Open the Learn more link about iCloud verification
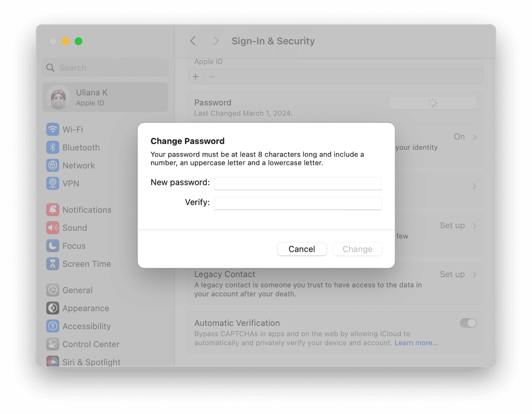Image resolution: width=532 pixels, height=414 pixels. pos(415,343)
